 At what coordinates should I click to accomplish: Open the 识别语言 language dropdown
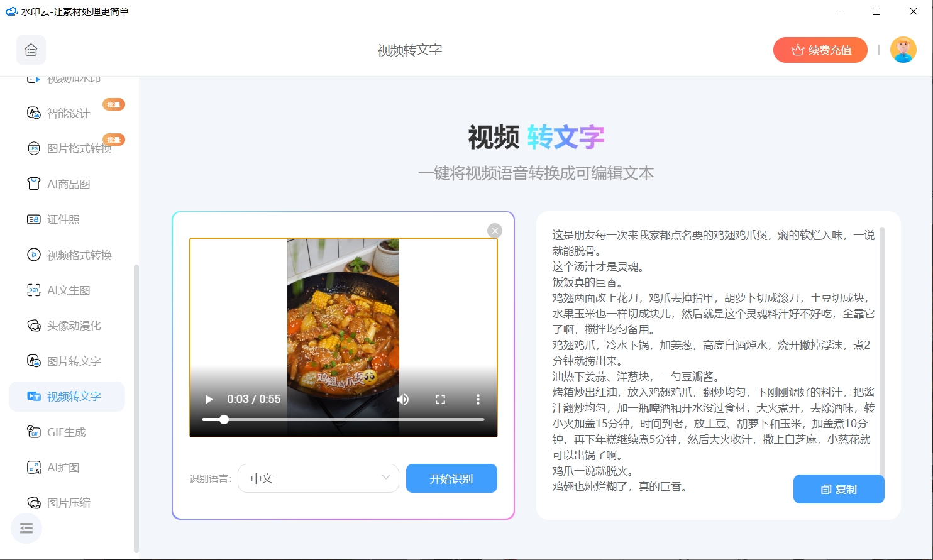(318, 478)
